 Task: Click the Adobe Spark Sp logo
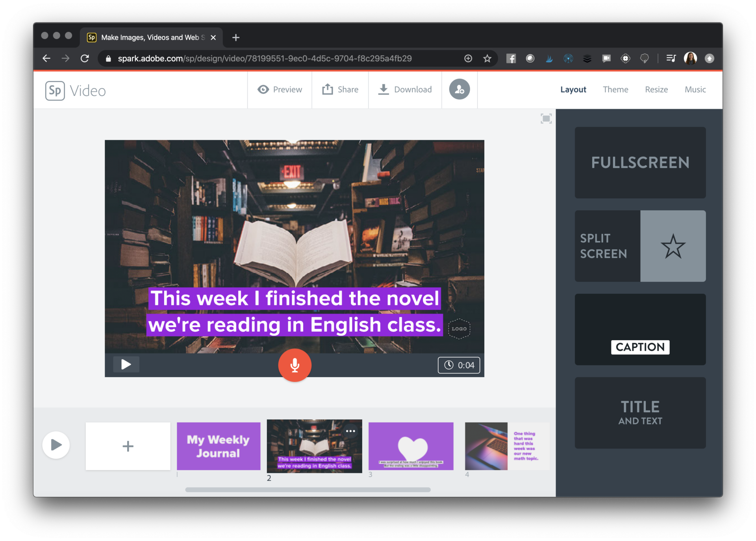[x=55, y=91]
